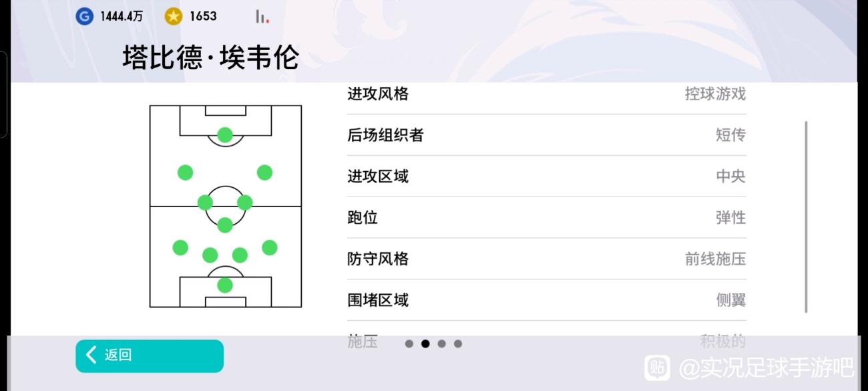
Task: Click the 返回 back button
Action: click(150, 356)
